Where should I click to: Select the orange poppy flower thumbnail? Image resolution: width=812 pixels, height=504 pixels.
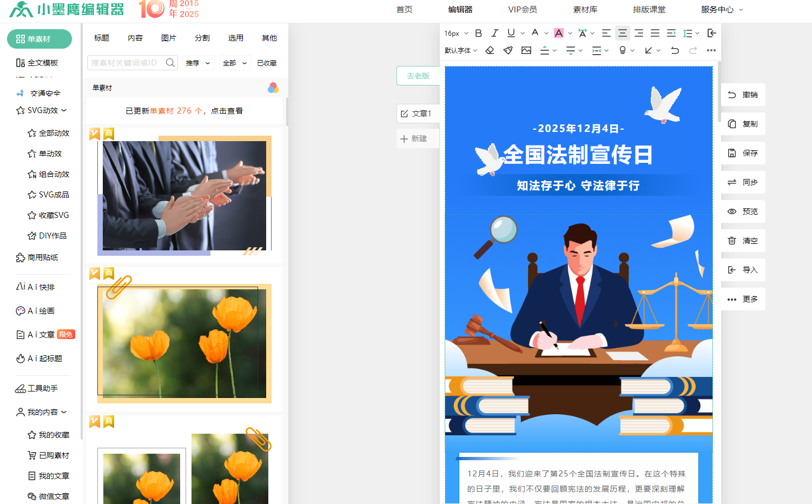[x=184, y=343]
